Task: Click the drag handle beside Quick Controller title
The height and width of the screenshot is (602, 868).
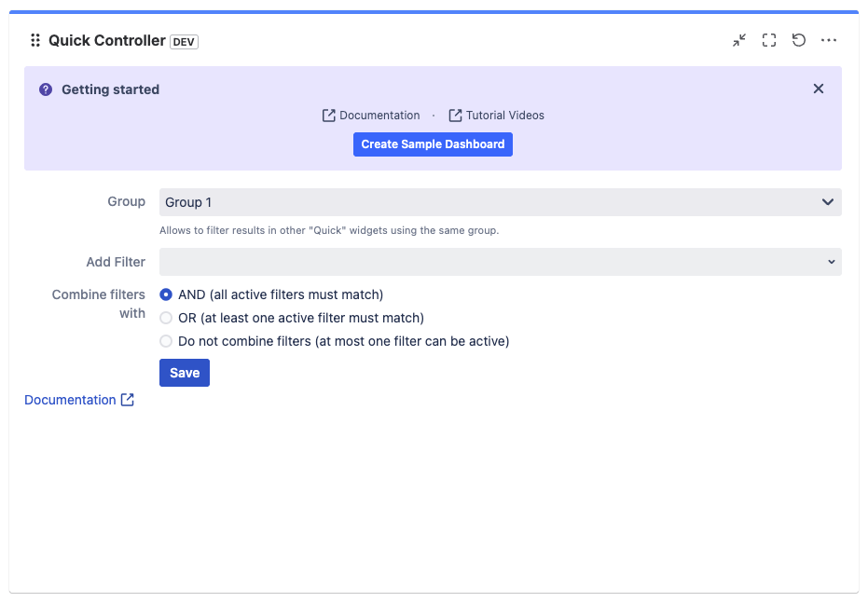Action: [x=34, y=40]
